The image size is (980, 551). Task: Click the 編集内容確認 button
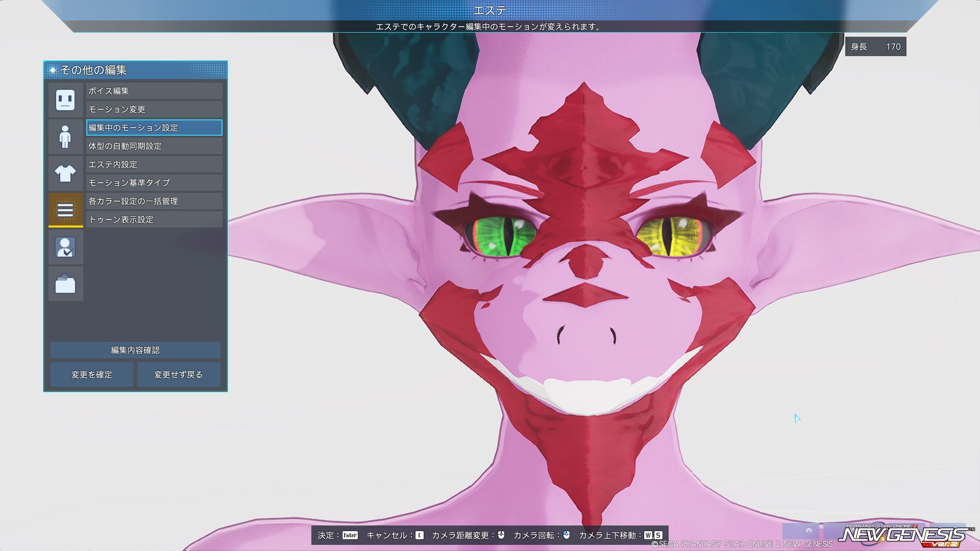[x=135, y=350]
